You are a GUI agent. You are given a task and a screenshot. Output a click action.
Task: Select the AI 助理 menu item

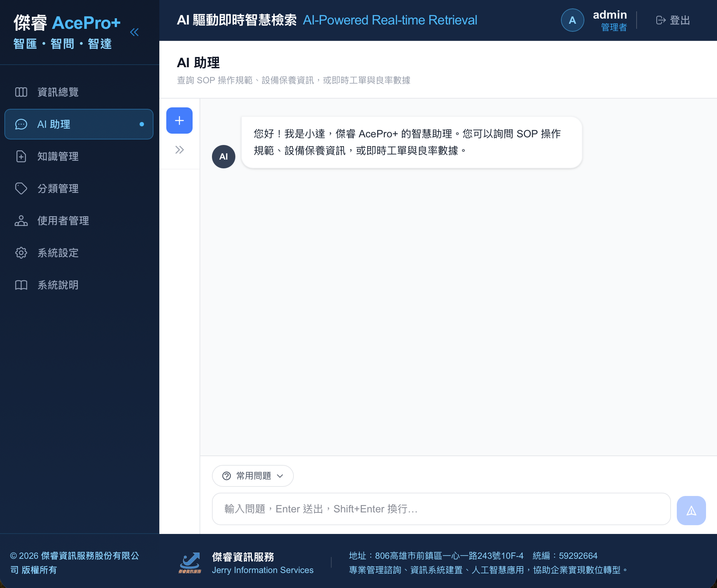click(x=79, y=124)
